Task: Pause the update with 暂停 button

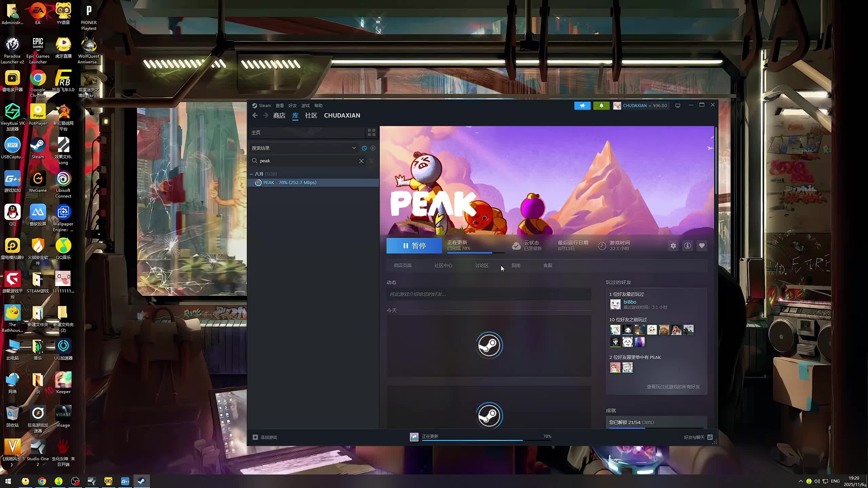Action: pyautogui.click(x=414, y=246)
